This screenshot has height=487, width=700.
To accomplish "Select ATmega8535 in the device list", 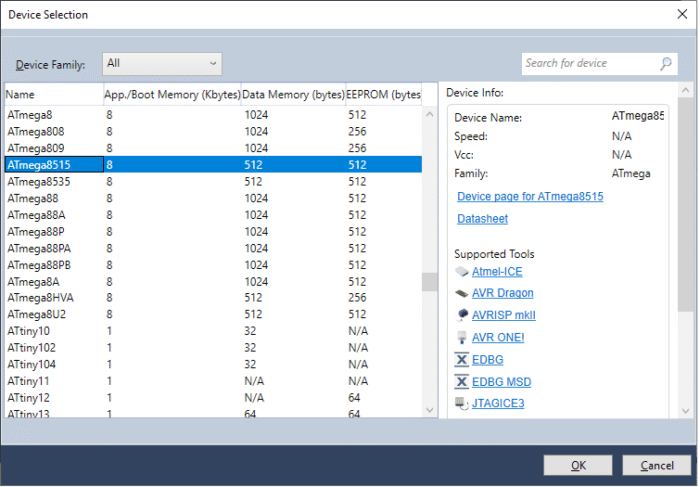I will [39, 182].
